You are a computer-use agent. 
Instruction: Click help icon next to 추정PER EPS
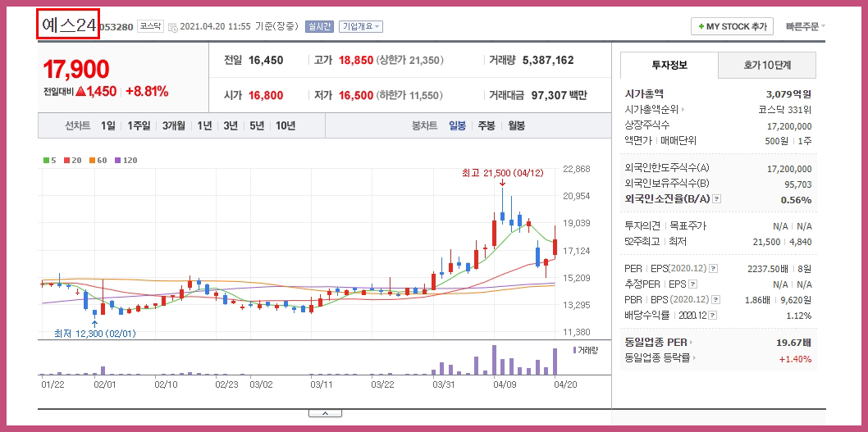pyautogui.click(x=693, y=284)
